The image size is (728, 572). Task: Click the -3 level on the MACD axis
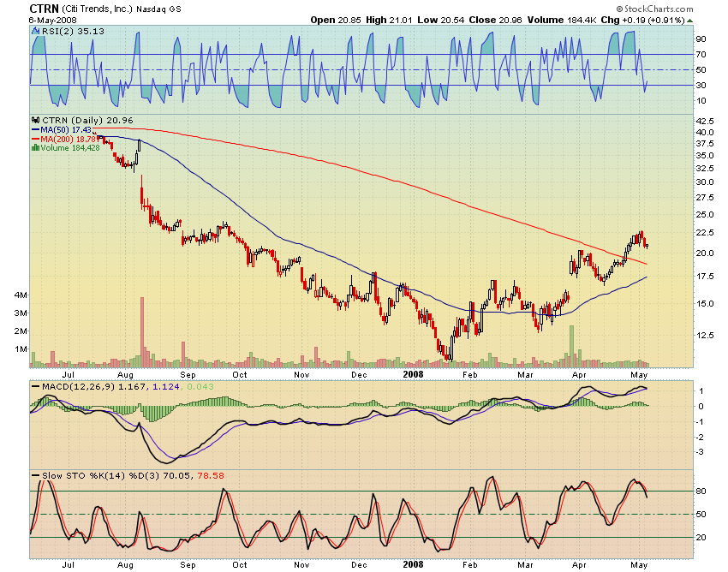point(701,452)
